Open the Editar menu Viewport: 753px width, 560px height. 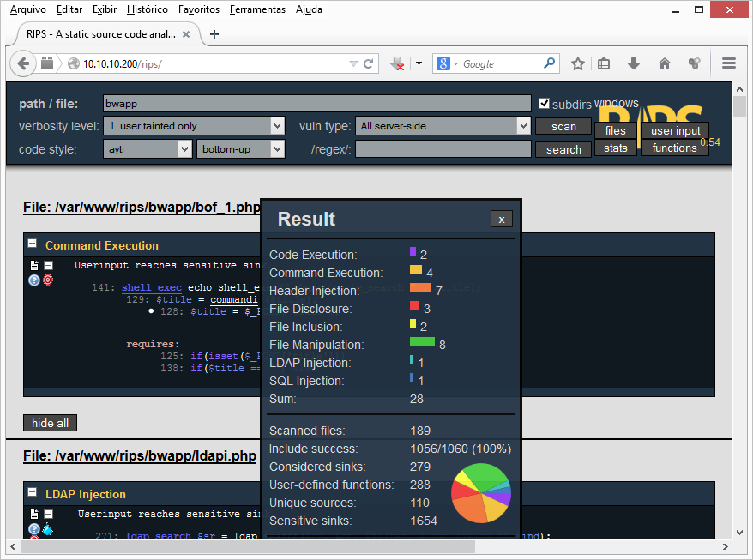tap(69, 9)
